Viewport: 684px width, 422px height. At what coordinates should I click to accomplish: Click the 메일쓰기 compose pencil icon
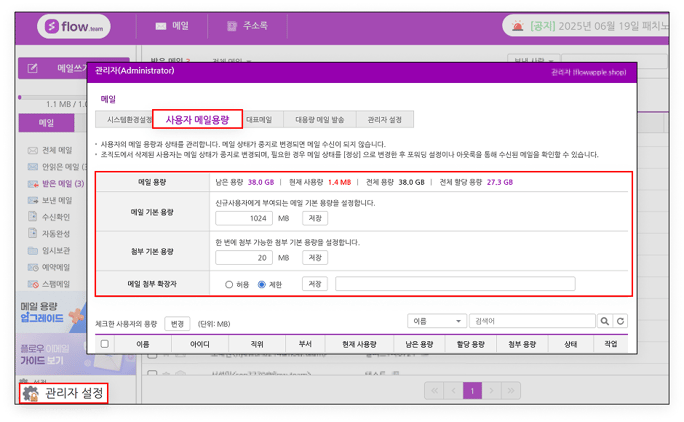click(33, 68)
